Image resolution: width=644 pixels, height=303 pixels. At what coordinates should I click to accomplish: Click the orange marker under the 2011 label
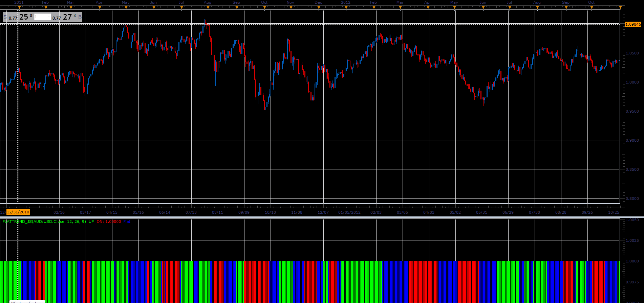19,7
